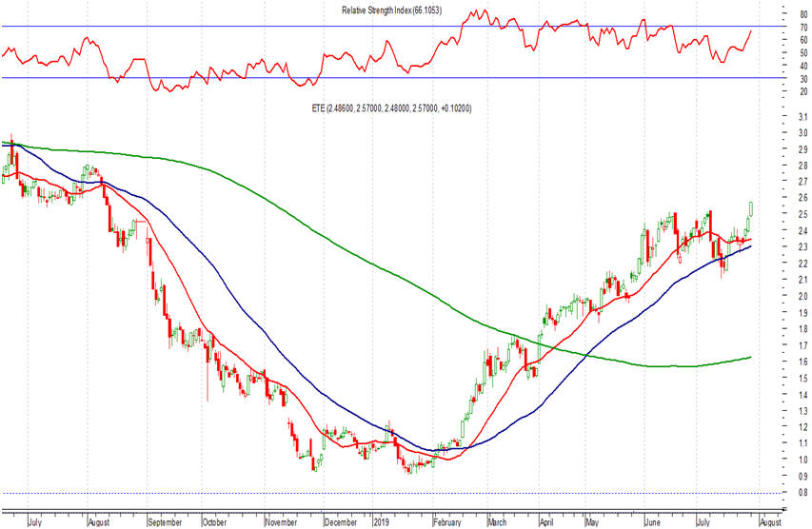Click the RSI scale value 50
This screenshot has height=529, width=812.
[803, 52]
